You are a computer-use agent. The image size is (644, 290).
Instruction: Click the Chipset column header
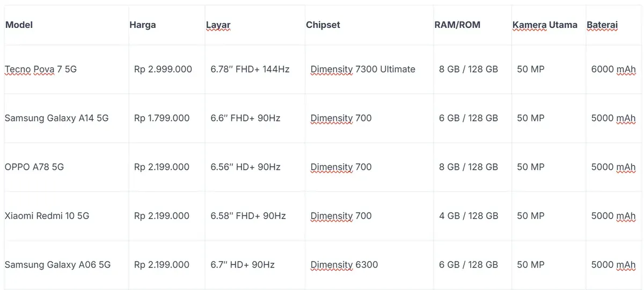point(323,25)
